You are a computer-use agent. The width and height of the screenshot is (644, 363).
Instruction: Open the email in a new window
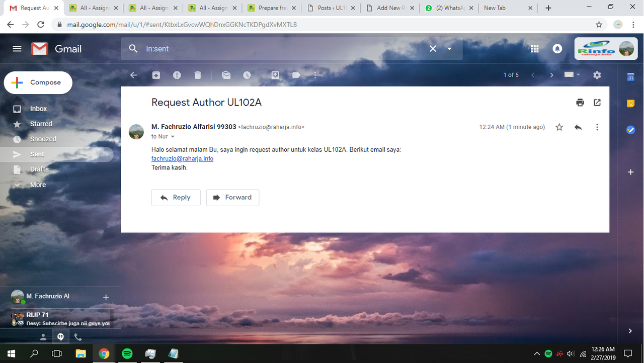[x=597, y=102]
